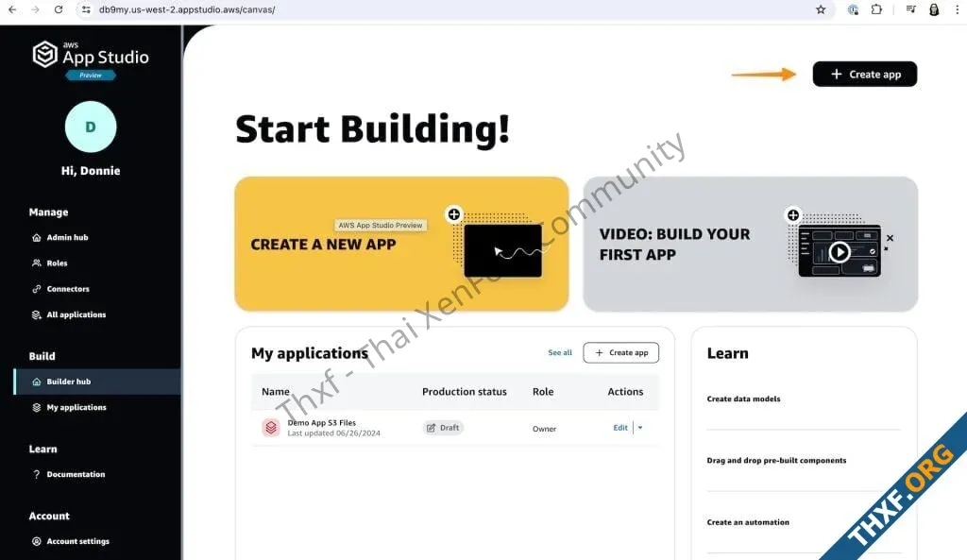This screenshot has width=967, height=560.
Task: Click the Role column header
Action: coord(543,392)
